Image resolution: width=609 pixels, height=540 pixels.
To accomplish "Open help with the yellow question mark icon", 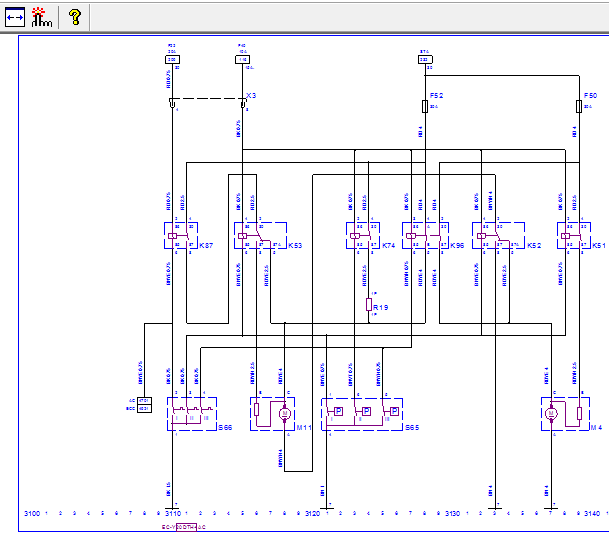I will click(75, 17).
